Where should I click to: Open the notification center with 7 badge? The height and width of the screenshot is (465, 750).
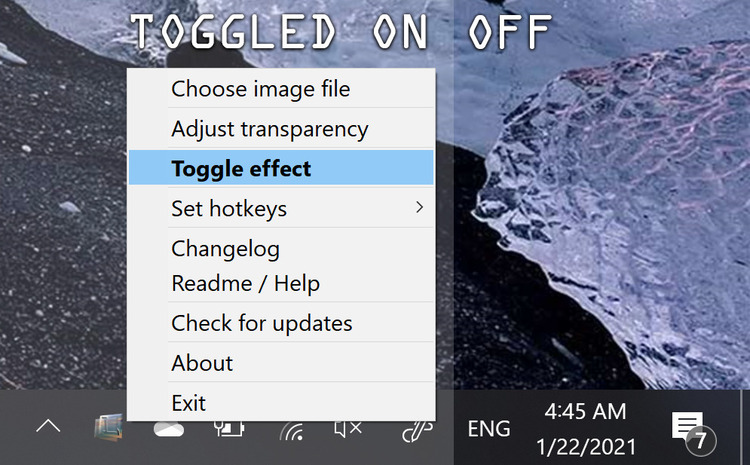pos(693,431)
